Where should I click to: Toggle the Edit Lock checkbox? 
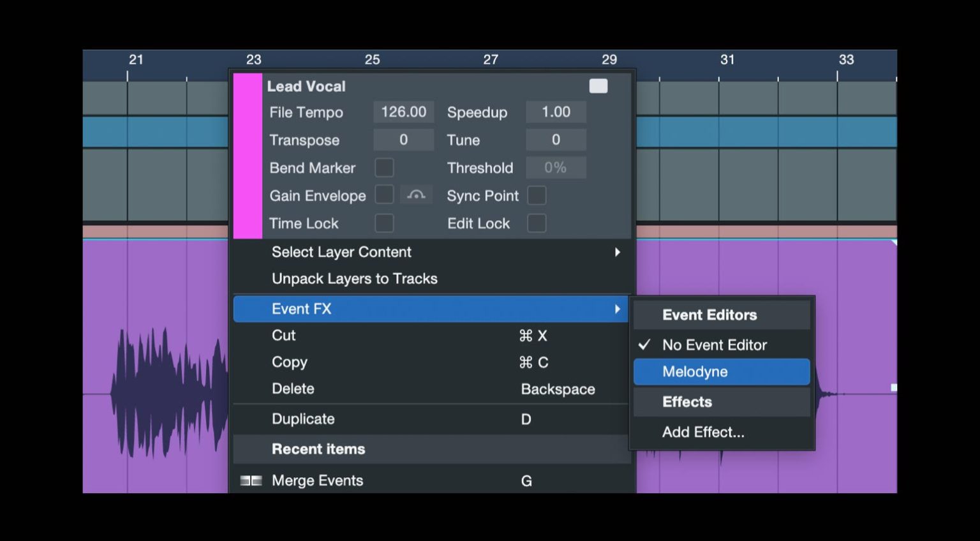coord(536,223)
